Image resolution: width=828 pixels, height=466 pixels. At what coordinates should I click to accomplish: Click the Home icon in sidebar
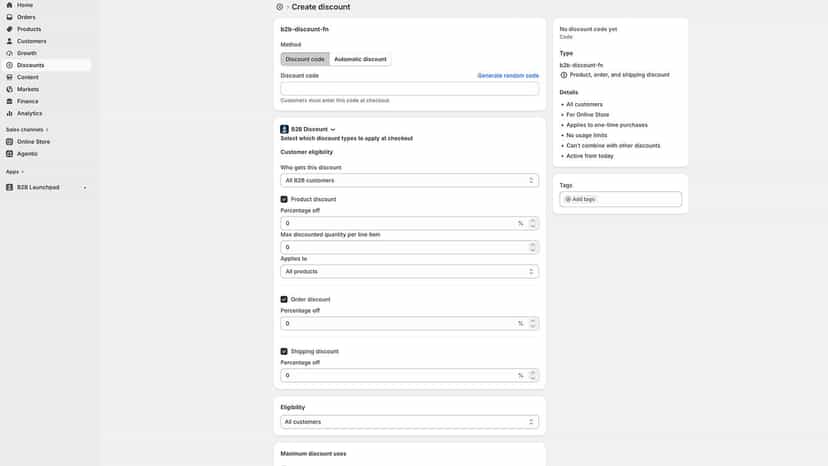point(10,5)
